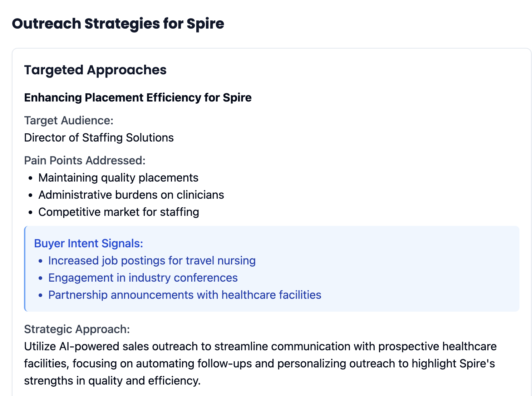
Task: Select the Targeted Approaches section title
Action: (95, 70)
